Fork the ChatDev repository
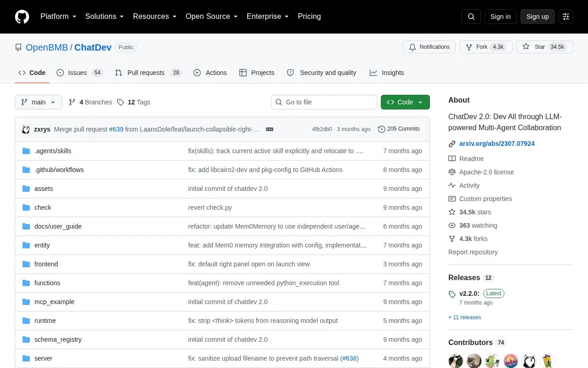Image resolution: width=588 pixels, height=368 pixels. 486,47
